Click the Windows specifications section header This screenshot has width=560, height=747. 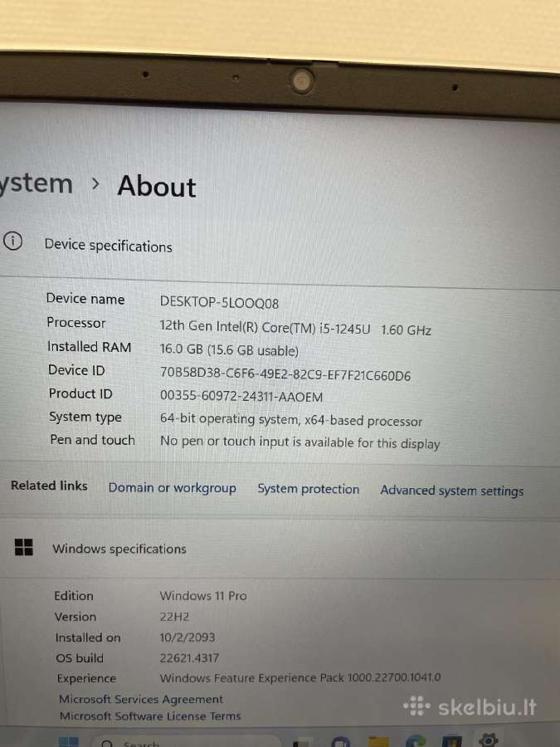pos(119,549)
